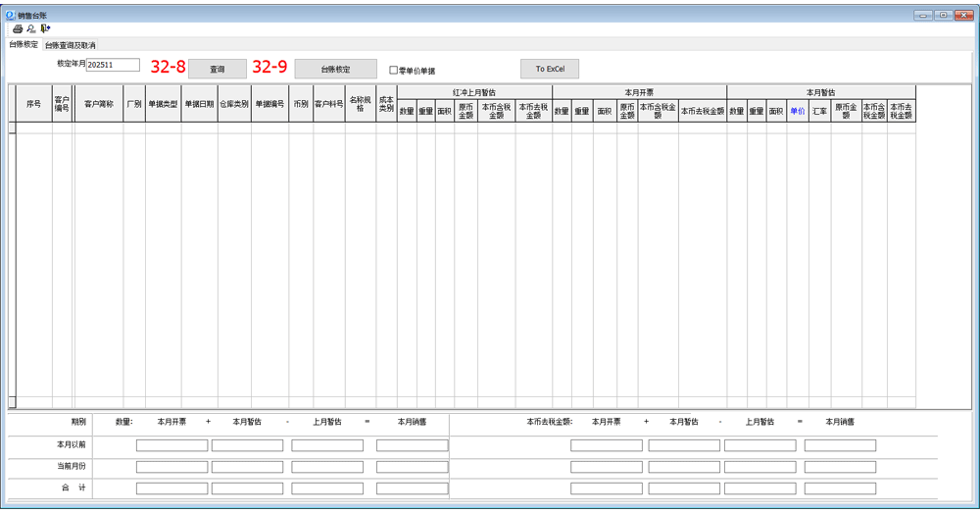Click the 单据日期 column header
980x514 pixels.
pos(199,104)
